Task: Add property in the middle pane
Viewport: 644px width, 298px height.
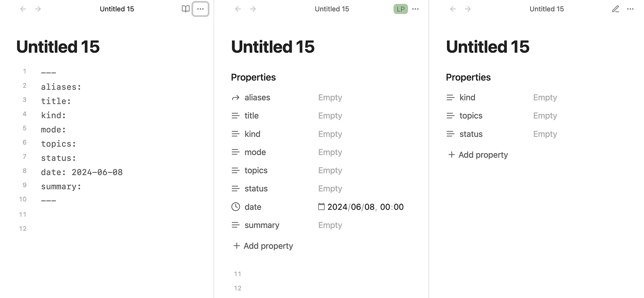Action: pos(263,246)
